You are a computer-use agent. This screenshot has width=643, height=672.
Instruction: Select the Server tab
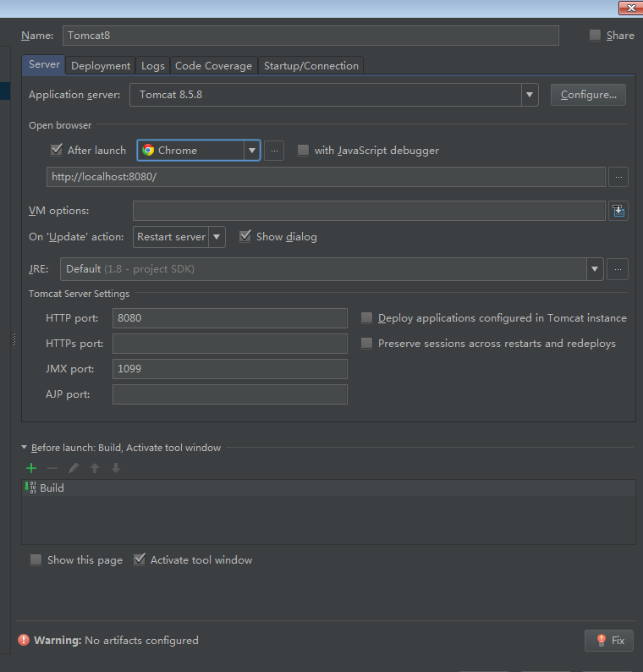point(44,64)
